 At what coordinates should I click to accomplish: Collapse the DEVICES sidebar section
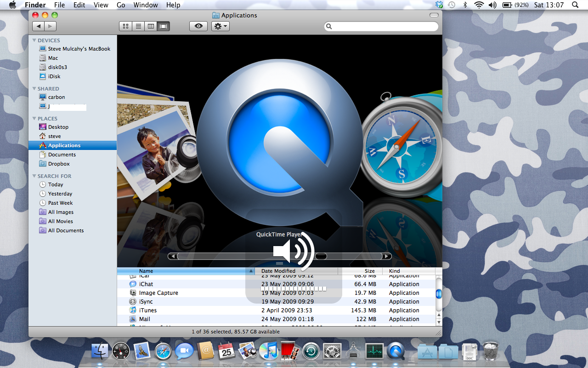(x=34, y=40)
